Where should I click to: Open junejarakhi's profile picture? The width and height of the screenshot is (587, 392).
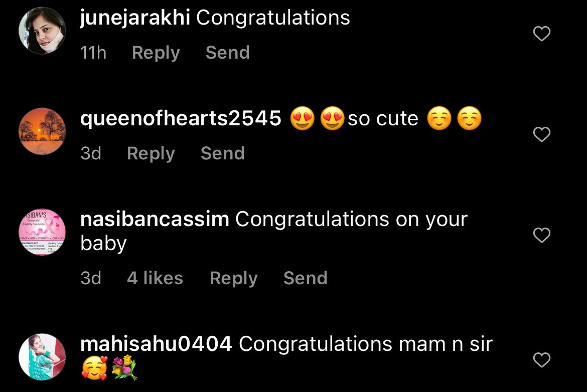(x=42, y=31)
